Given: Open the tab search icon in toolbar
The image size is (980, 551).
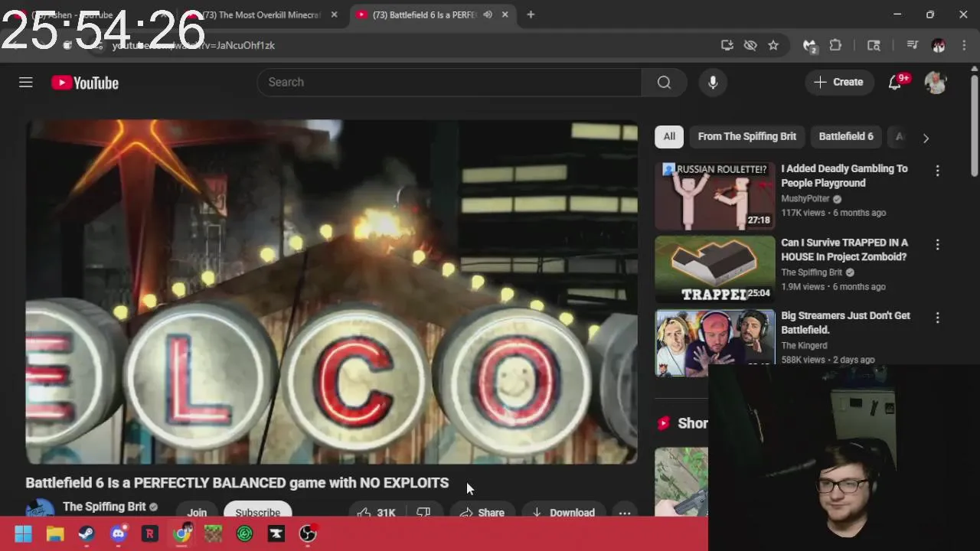Looking at the screenshot, I should point(874,45).
